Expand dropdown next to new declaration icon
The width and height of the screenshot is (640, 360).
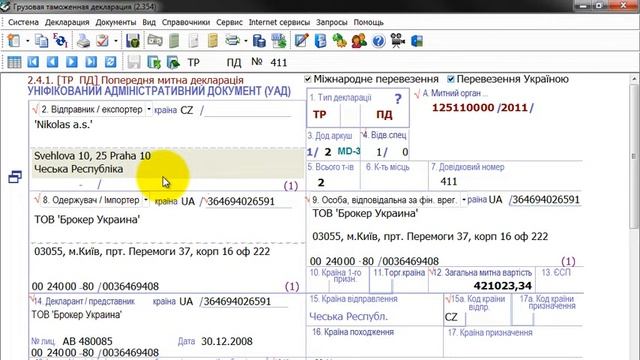click(27, 41)
